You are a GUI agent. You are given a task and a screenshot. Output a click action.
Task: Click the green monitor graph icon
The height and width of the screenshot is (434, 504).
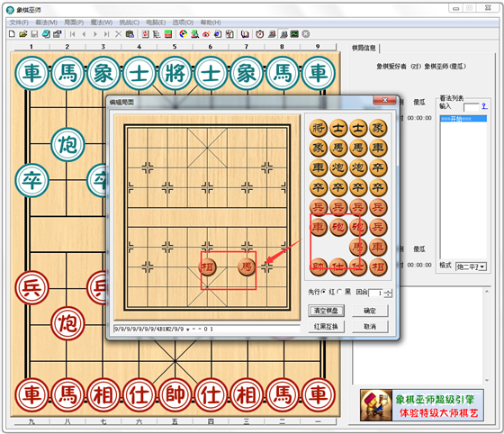pos(294,33)
